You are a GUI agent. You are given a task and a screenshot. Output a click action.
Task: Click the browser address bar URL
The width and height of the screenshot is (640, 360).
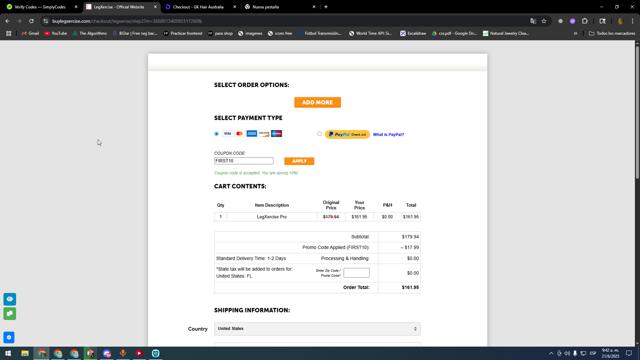click(x=127, y=21)
